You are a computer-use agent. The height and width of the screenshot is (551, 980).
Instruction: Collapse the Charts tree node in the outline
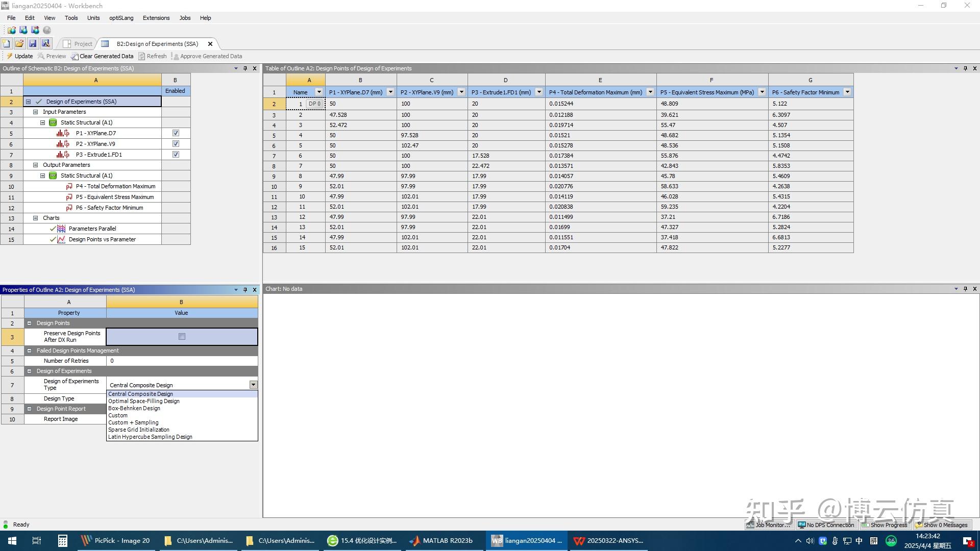coord(35,218)
